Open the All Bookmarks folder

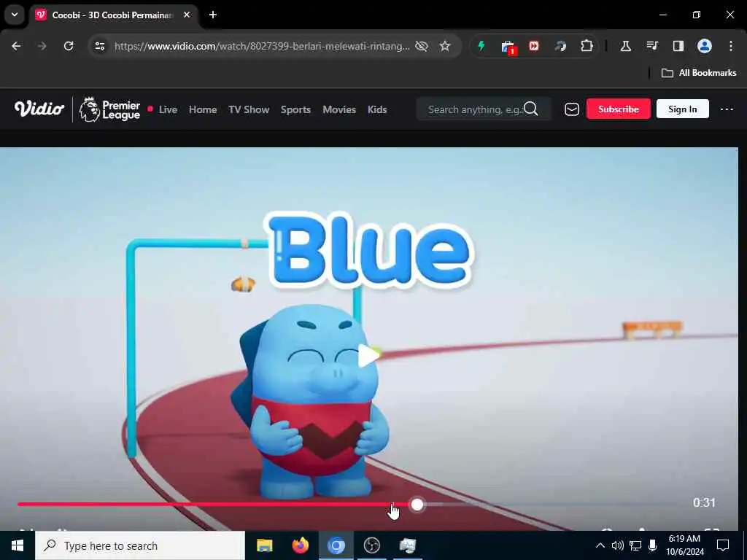pyautogui.click(x=699, y=73)
